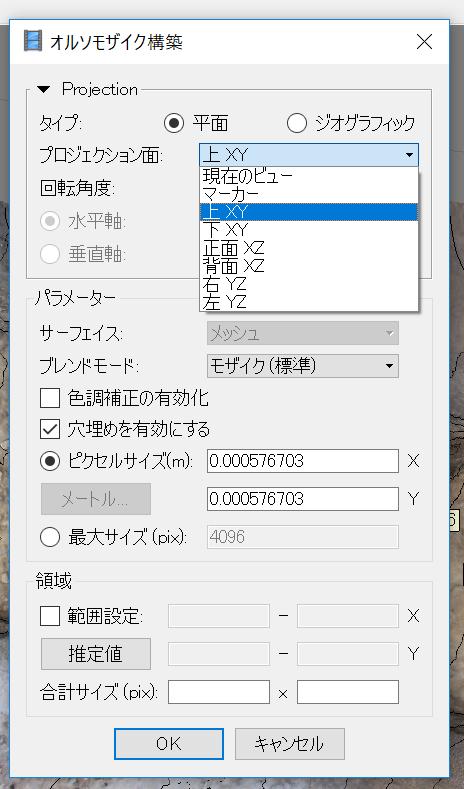The height and width of the screenshot is (789, 464).
Task: Open the サーフェイス メッシュ dropdown
Action: [302, 333]
